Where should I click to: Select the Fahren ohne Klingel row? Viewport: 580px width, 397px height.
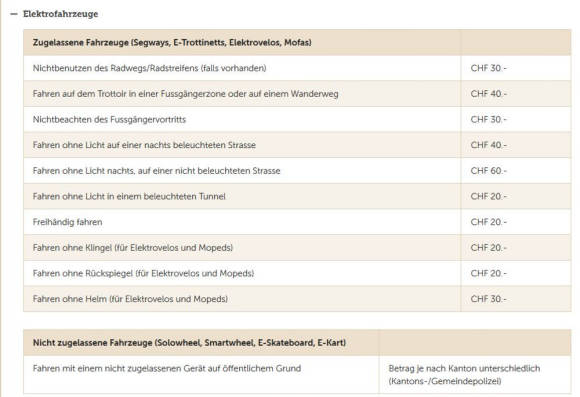tap(297, 248)
